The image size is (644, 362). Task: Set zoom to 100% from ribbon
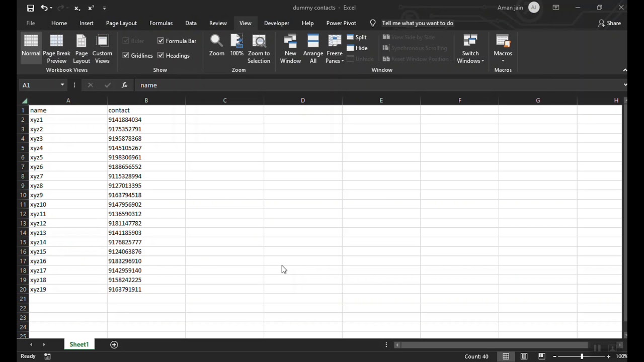(x=237, y=45)
